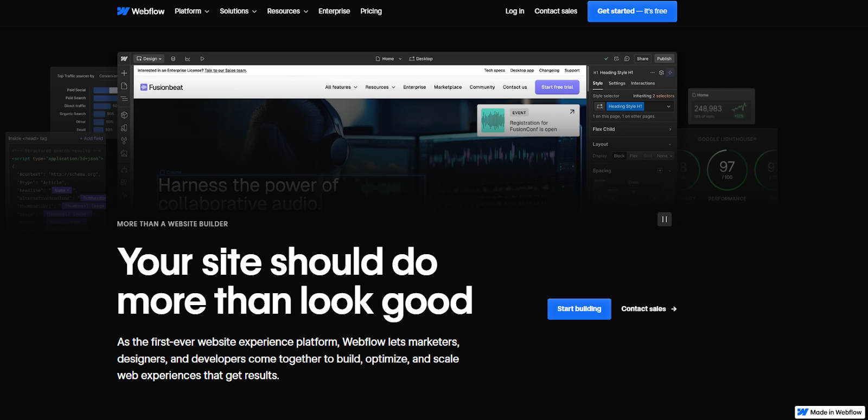
Task: Open Enterprise in top navigation
Action: coord(334,11)
